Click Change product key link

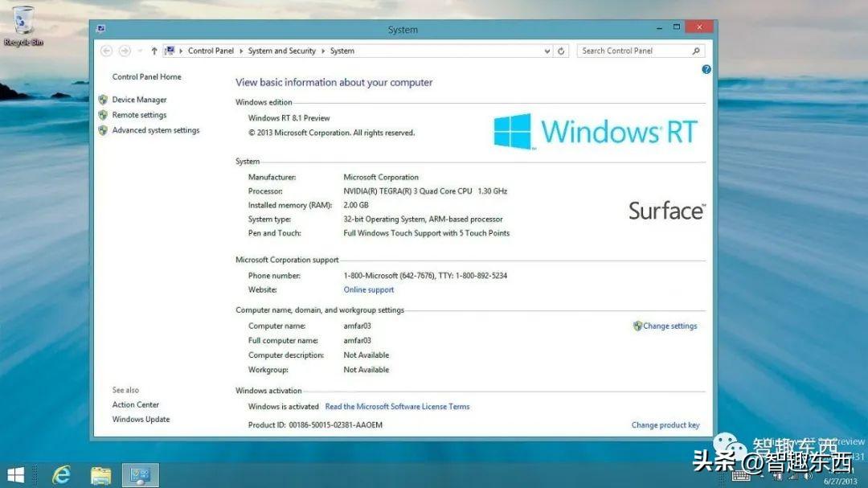click(x=665, y=424)
